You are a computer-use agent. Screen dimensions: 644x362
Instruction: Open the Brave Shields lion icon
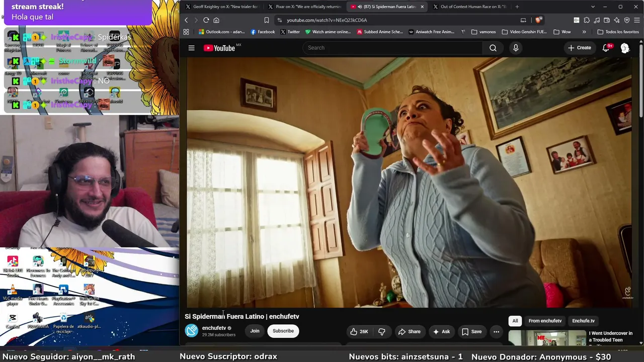pos(538,20)
